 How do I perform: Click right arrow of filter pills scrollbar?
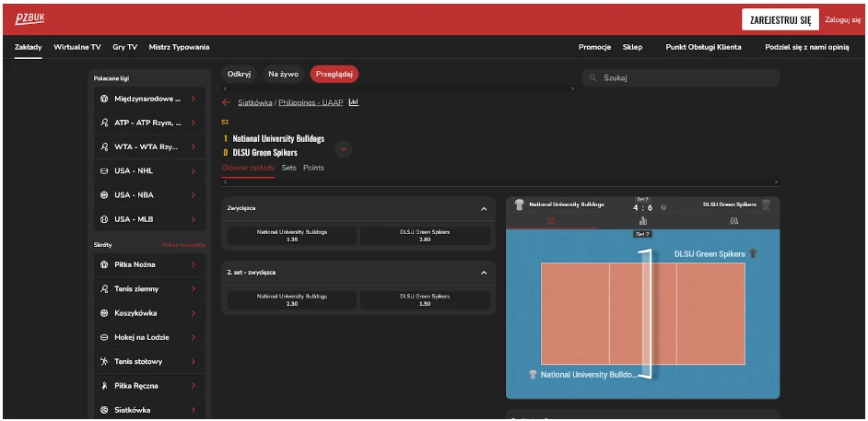point(572,88)
